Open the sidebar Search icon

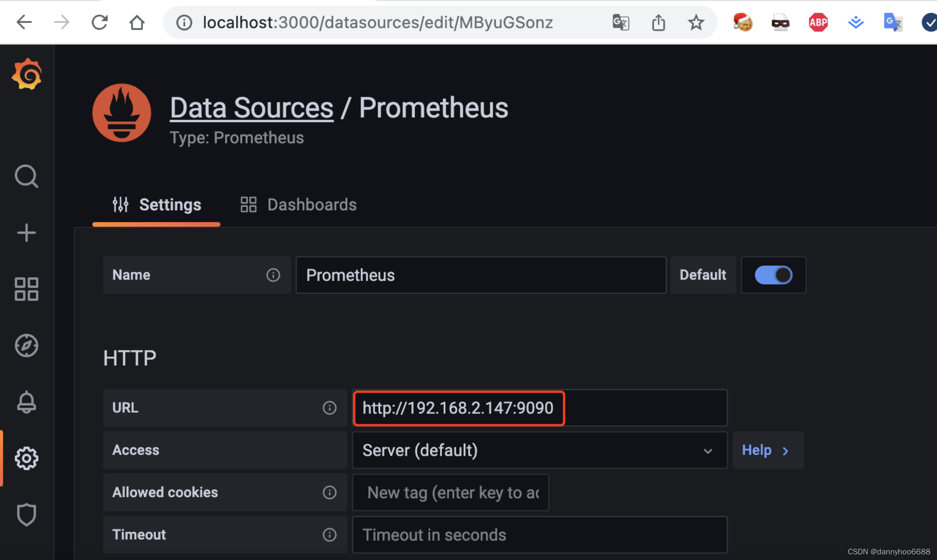click(27, 176)
